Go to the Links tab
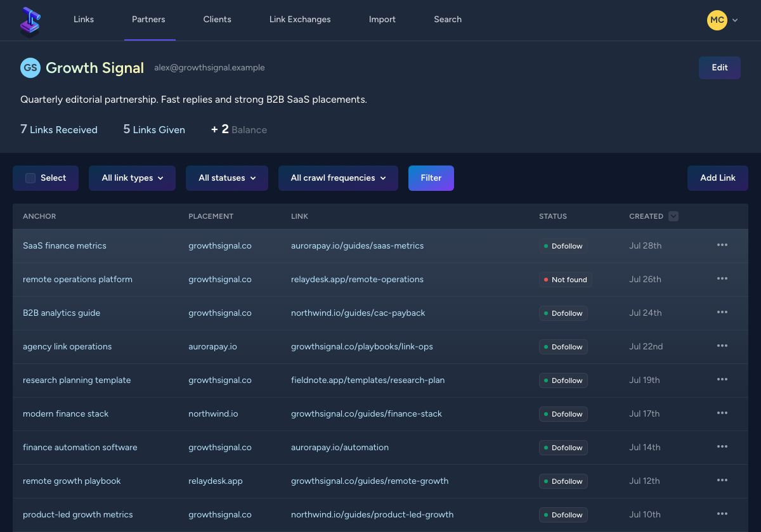The width and height of the screenshot is (761, 532). pos(84,20)
